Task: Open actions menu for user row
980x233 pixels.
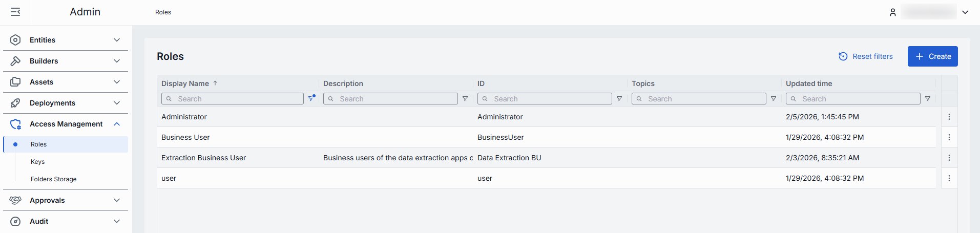Action: (x=949, y=178)
